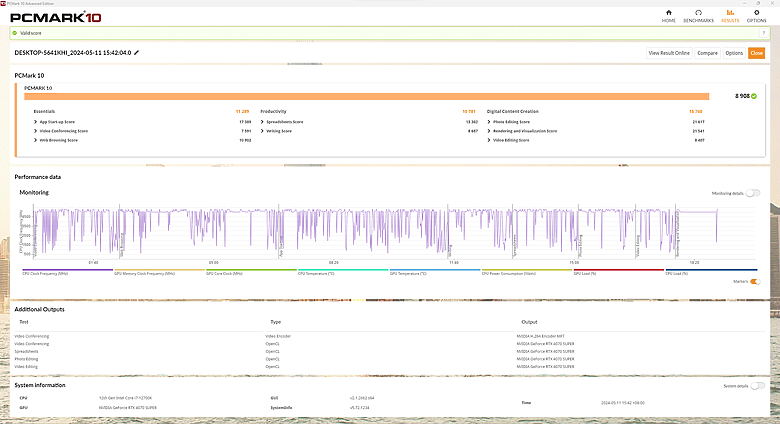Toggle the System details switch
780x424 pixels.
[757, 386]
